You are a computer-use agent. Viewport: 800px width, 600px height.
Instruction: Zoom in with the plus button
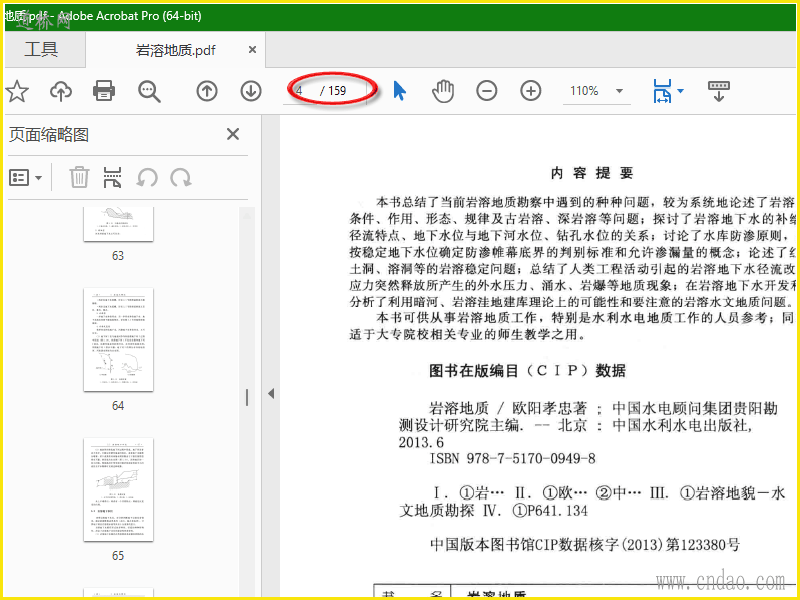[x=531, y=91]
